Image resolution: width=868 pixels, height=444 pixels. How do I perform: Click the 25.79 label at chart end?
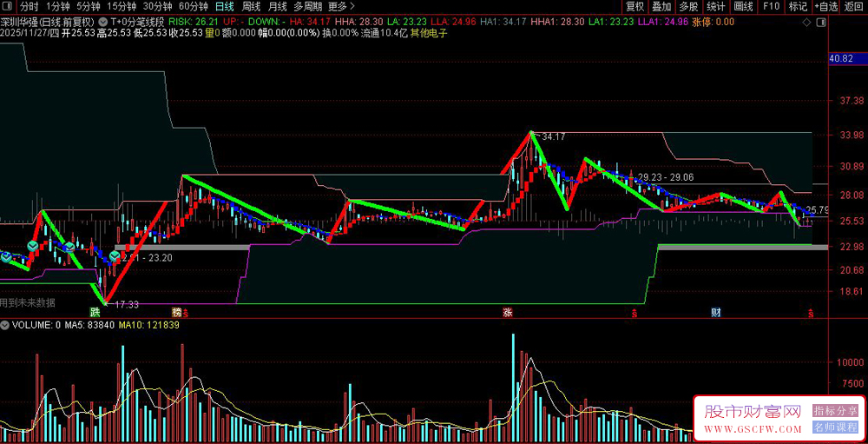[818, 210]
